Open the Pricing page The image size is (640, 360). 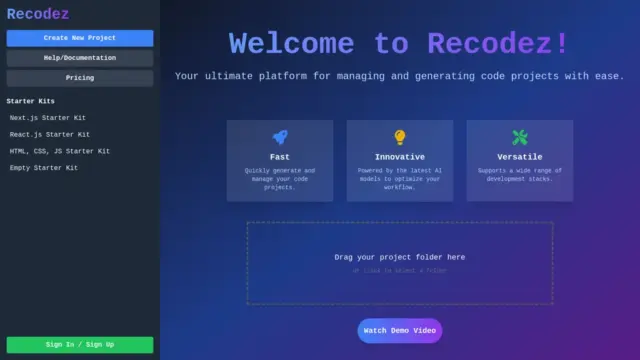pos(80,78)
